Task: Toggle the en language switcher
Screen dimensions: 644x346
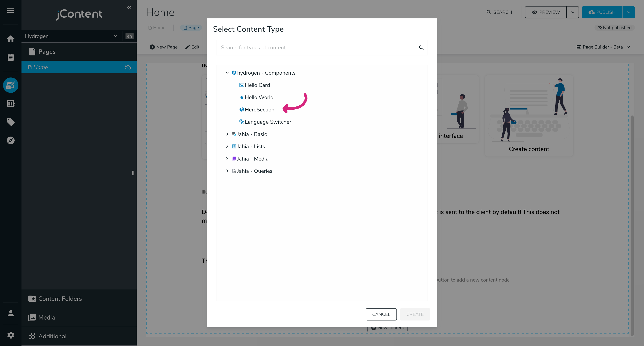Action: [129, 36]
